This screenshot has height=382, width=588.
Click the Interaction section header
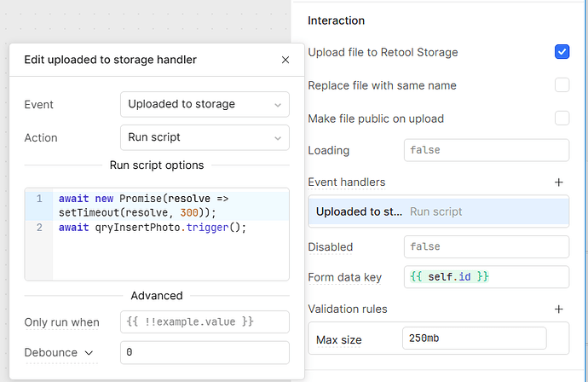tap(336, 20)
